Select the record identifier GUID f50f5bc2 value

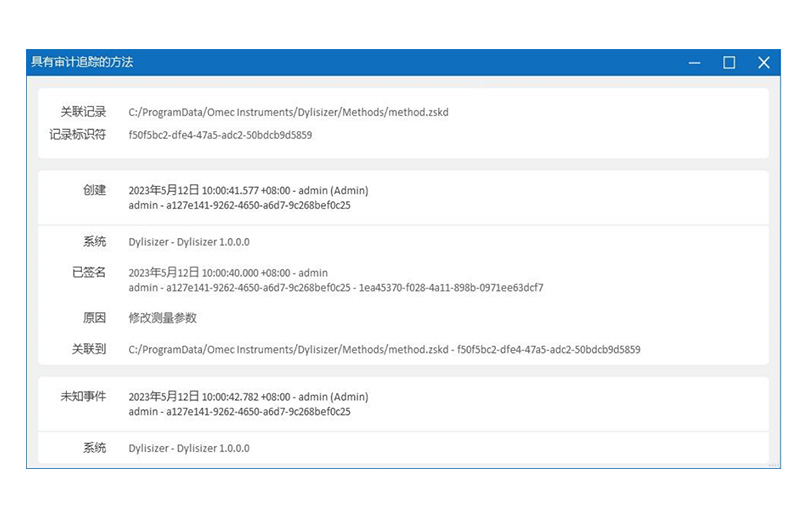(x=220, y=135)
